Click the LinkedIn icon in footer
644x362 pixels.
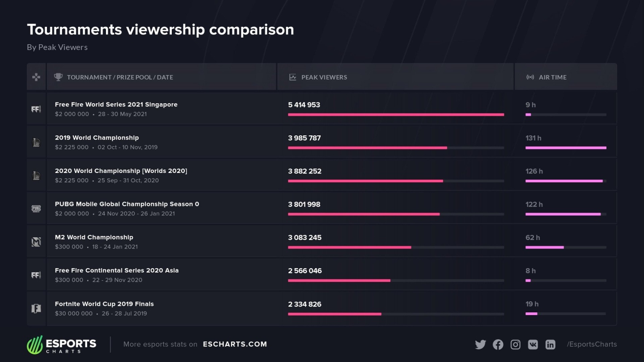coord(550,345)
